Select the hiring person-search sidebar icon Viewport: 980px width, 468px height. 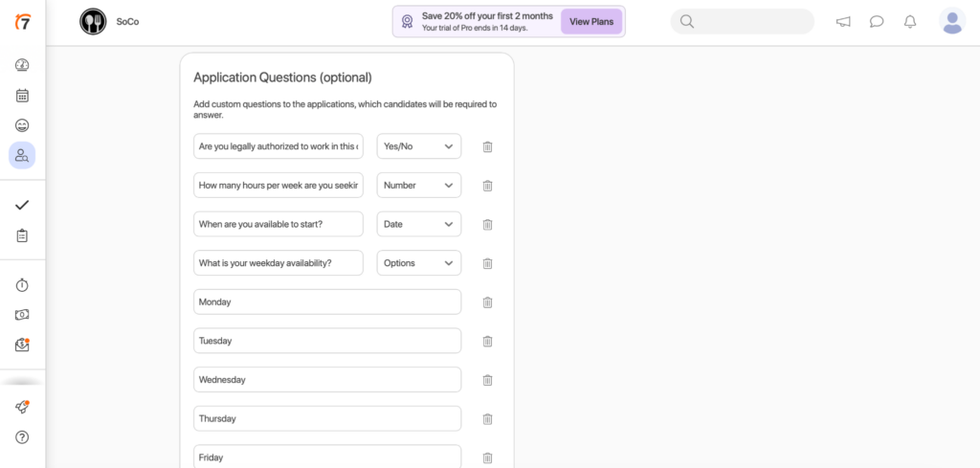point(22,156)
